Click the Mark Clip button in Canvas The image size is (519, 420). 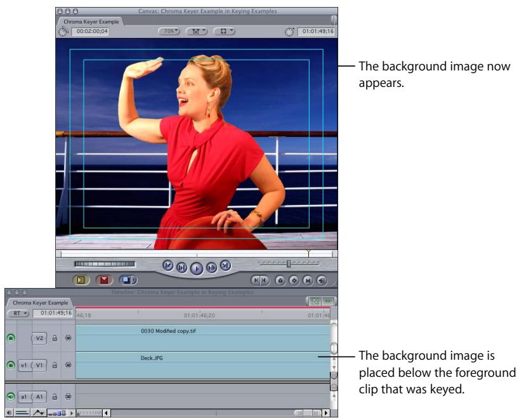tap(308, 280)
